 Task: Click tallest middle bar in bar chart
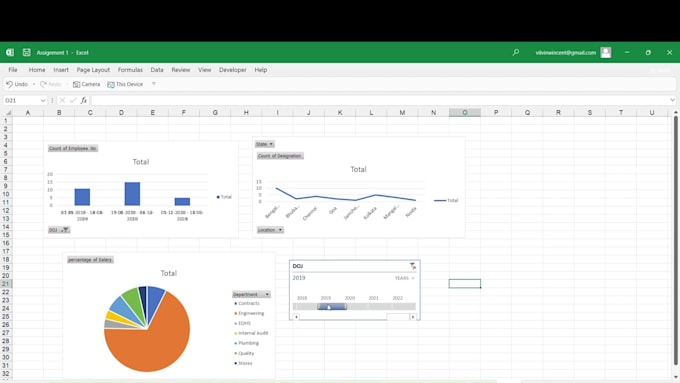pyautogui.click(x=132, y=193)
